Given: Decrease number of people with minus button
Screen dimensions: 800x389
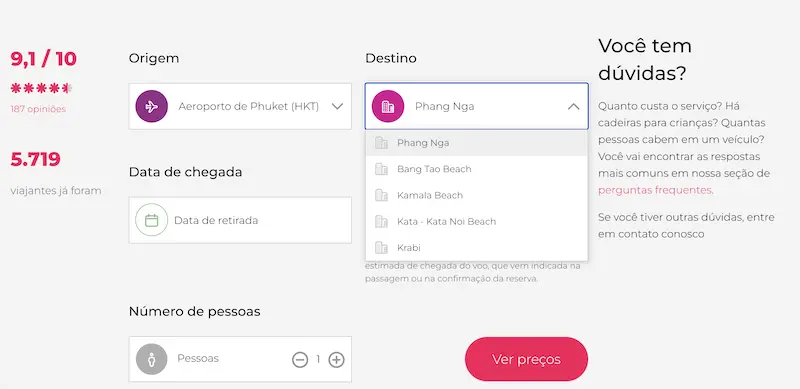Looking at the screenshot, I should click(300, 359).
